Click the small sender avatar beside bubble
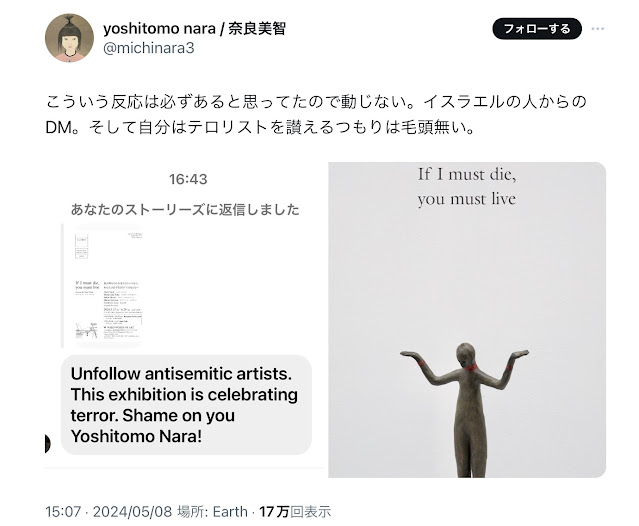Viewport: 639px width, 526px height. (47, 443)
